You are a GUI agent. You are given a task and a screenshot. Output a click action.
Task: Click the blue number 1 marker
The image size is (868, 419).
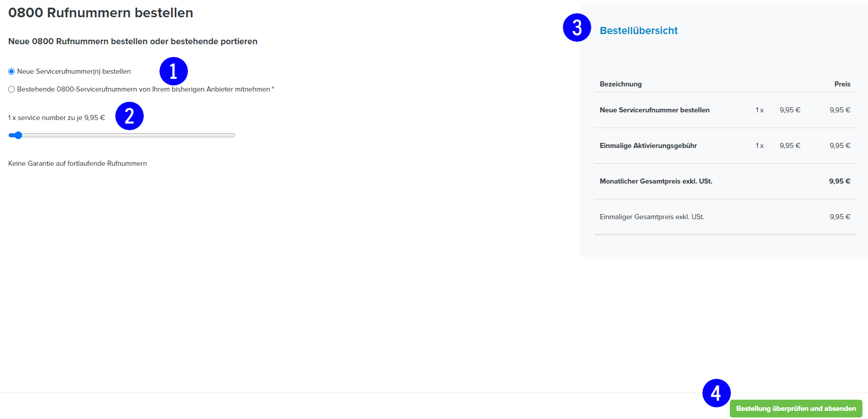coord(174,71)
